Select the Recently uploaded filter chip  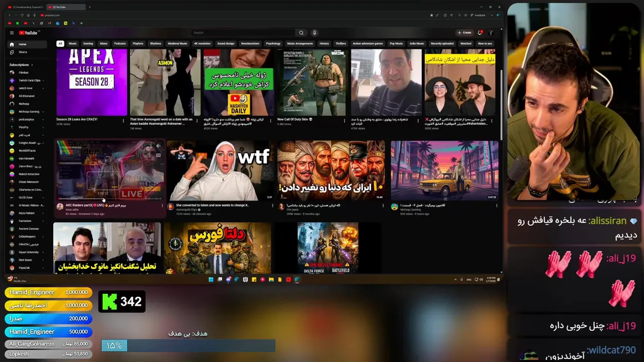(442, 44)
